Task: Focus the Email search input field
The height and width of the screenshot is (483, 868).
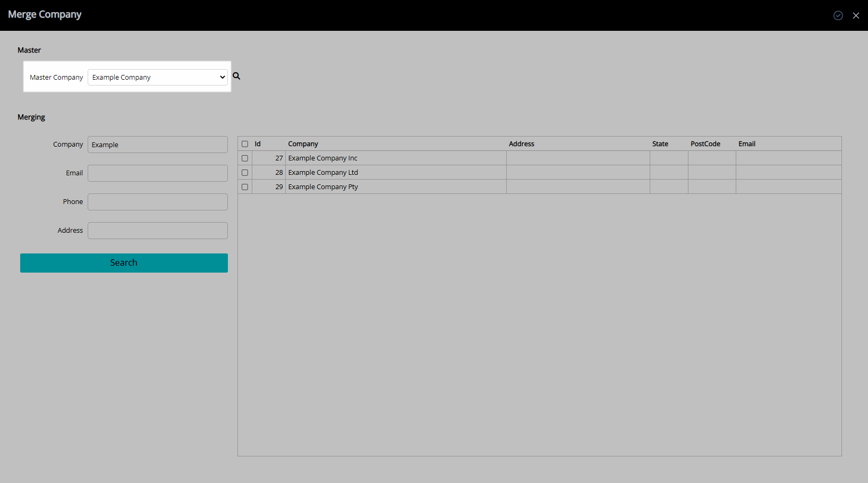Action: (x=158, y=173)
